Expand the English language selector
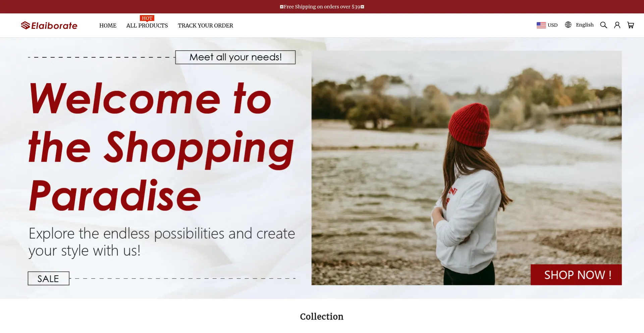 (579, 25)
